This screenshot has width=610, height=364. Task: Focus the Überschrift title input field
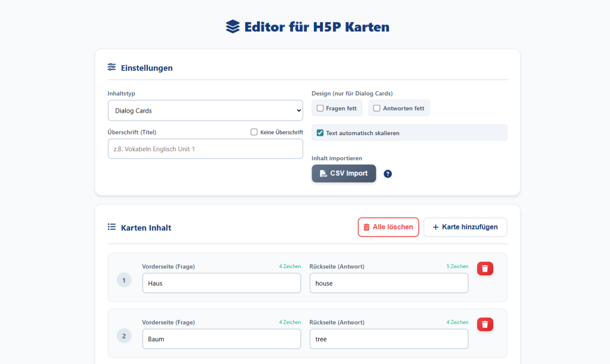[x=205, y=149]
